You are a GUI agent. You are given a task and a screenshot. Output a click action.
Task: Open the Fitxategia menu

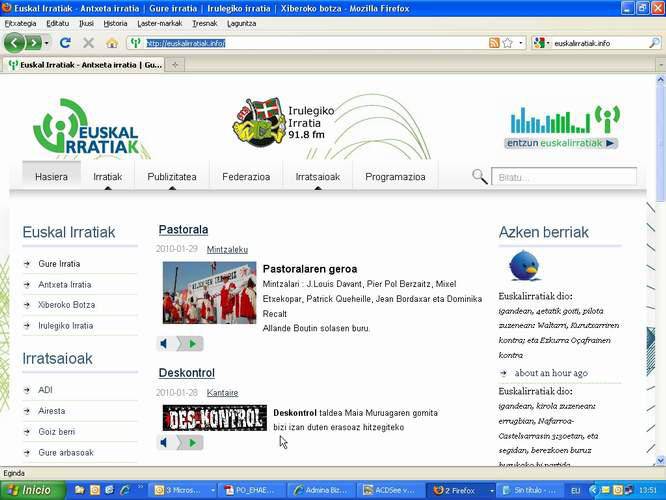pyautogui.click(x=20, y=24)
